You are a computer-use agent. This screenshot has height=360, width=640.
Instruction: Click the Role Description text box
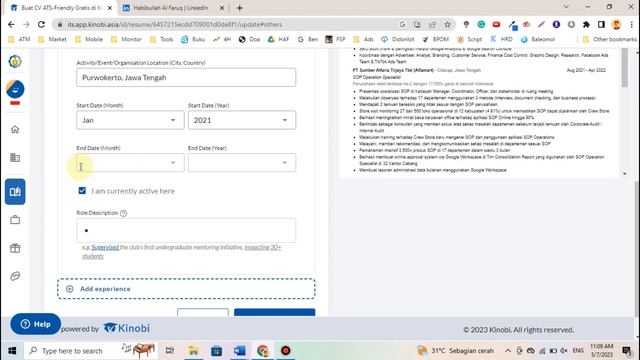186,230
